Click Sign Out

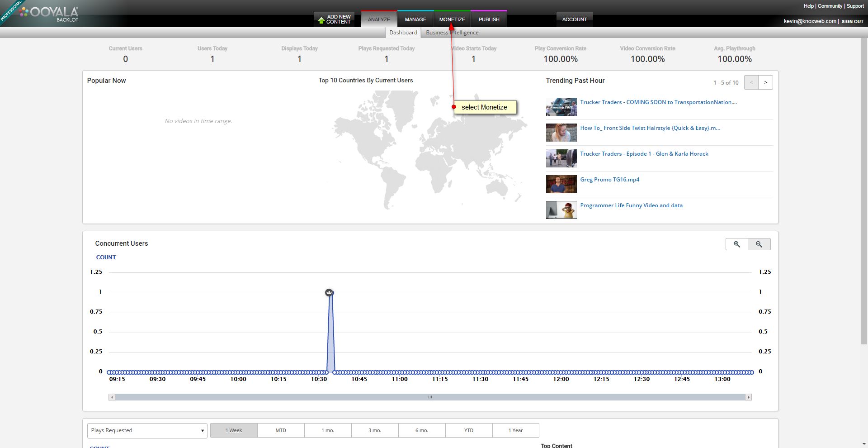coord(853,21)
